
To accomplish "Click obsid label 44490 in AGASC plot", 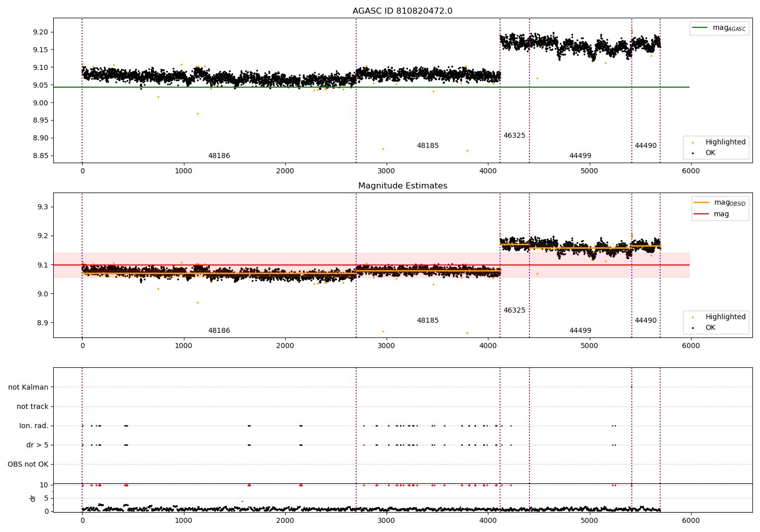I will pyautogui.click(x=645, y=146).
